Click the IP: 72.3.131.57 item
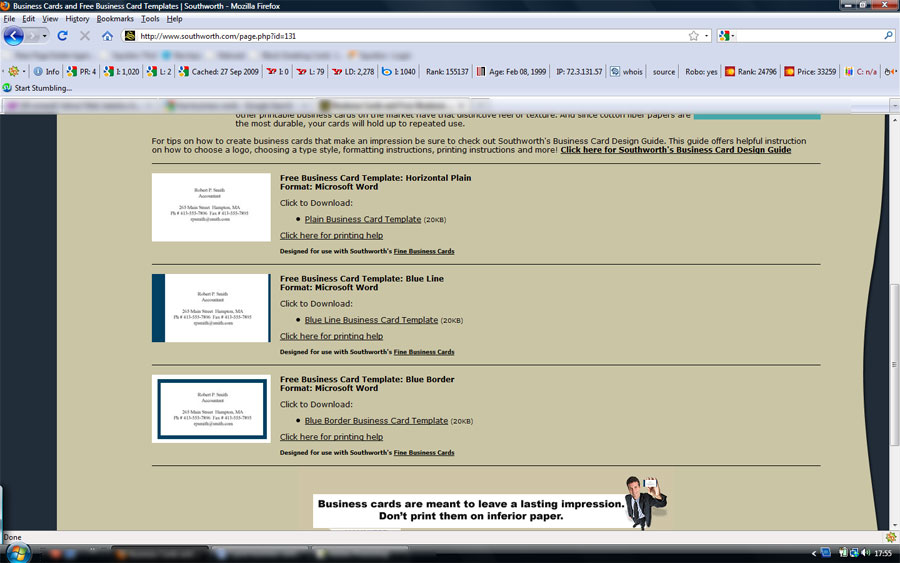The width and height of the screenshot is (900, 563). click(x=579, y=72)
